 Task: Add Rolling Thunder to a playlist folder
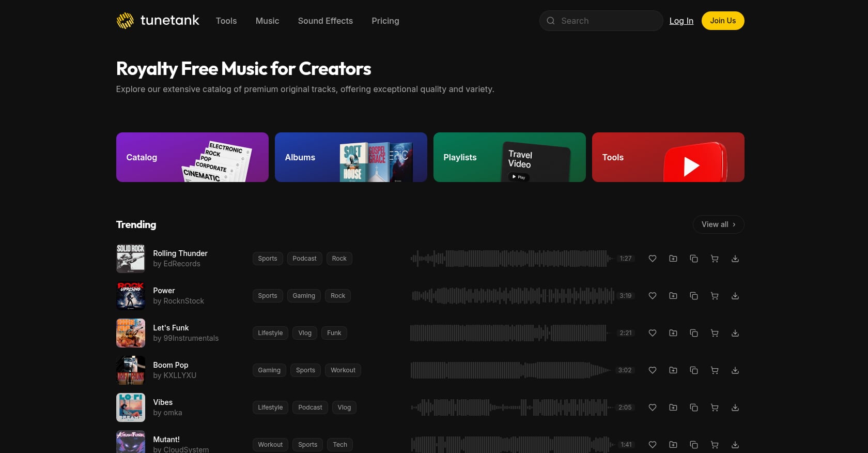(x=673, y=259)
